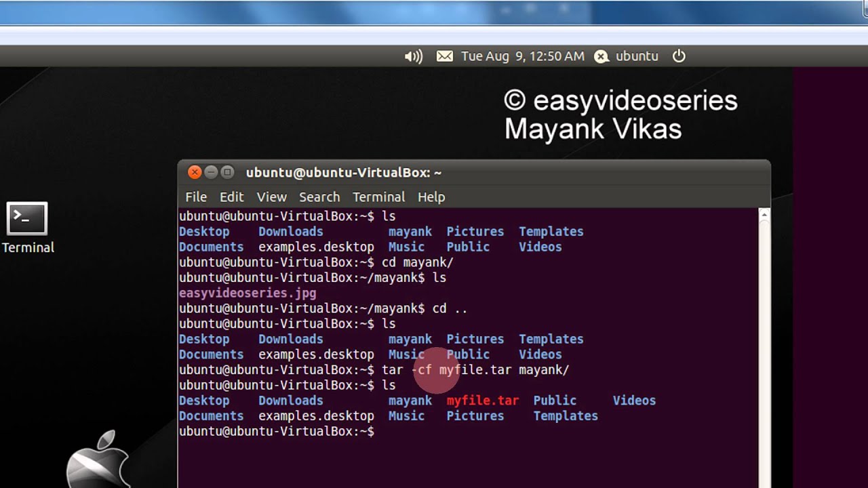Open the volume speaker indicator
The image size is (868, 488).
point(413,56)
